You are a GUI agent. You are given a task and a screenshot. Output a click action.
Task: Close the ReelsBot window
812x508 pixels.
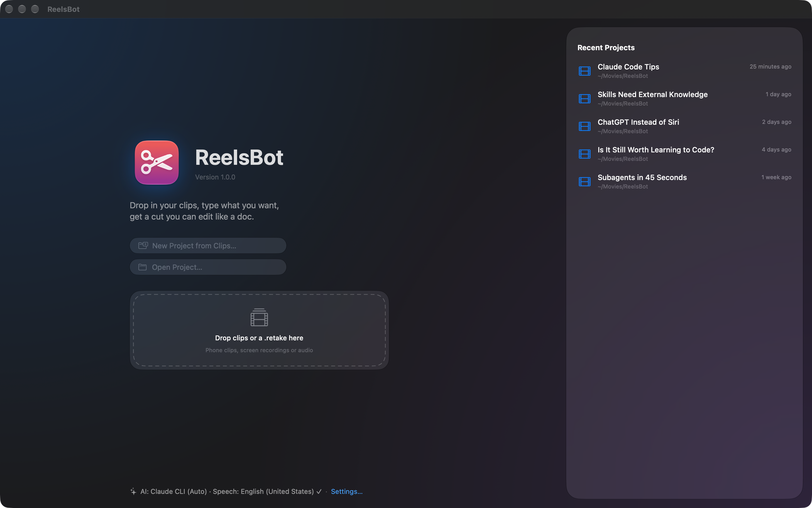(x=9, y=9)
